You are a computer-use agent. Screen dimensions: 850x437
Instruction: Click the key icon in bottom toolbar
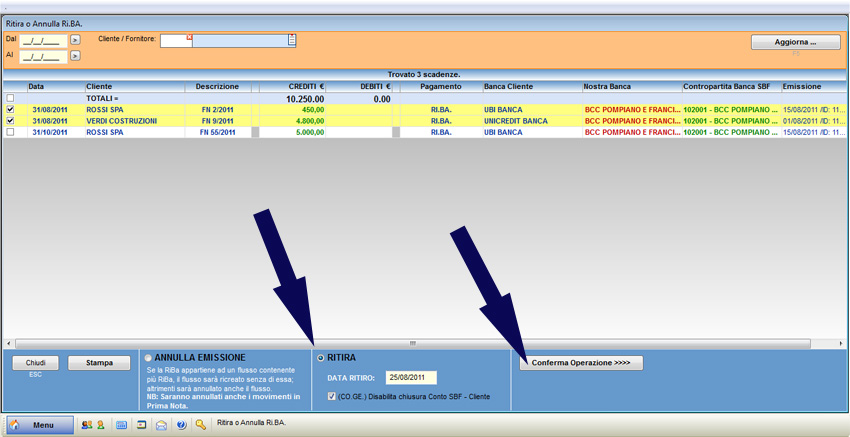tap(201, 425)
